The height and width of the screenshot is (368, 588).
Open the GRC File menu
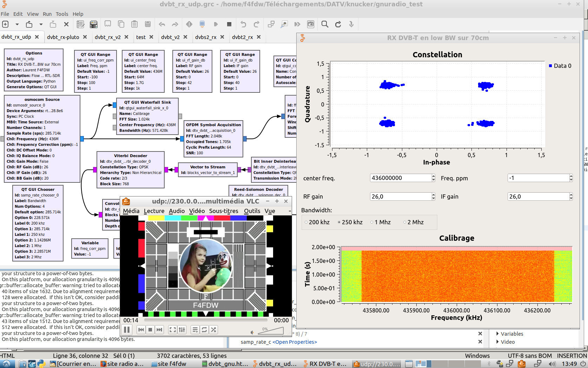5,14
